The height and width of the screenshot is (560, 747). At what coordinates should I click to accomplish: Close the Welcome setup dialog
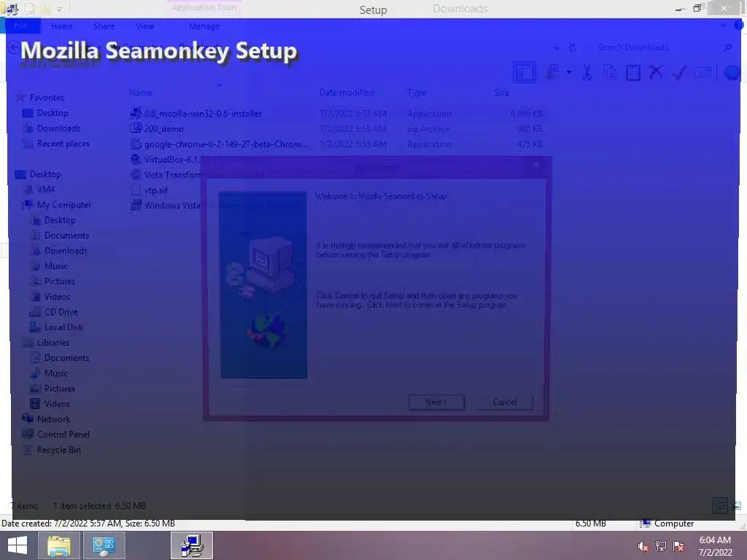click(x=536, y=165)
